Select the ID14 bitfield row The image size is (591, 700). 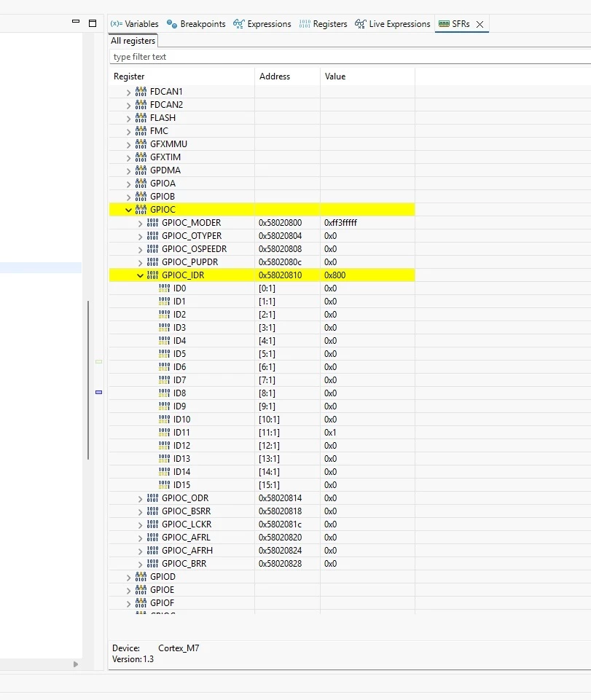pyautogui.click(x=262, y=472)
